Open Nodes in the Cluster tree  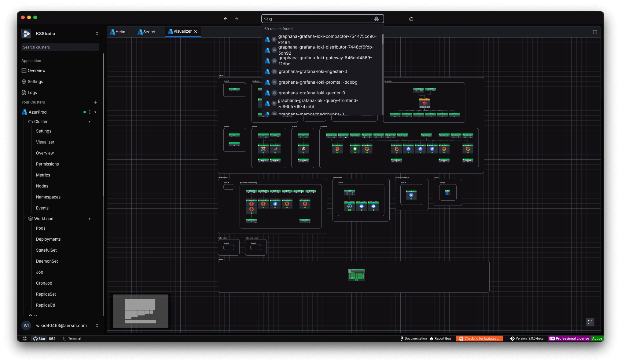click(42, 186)
